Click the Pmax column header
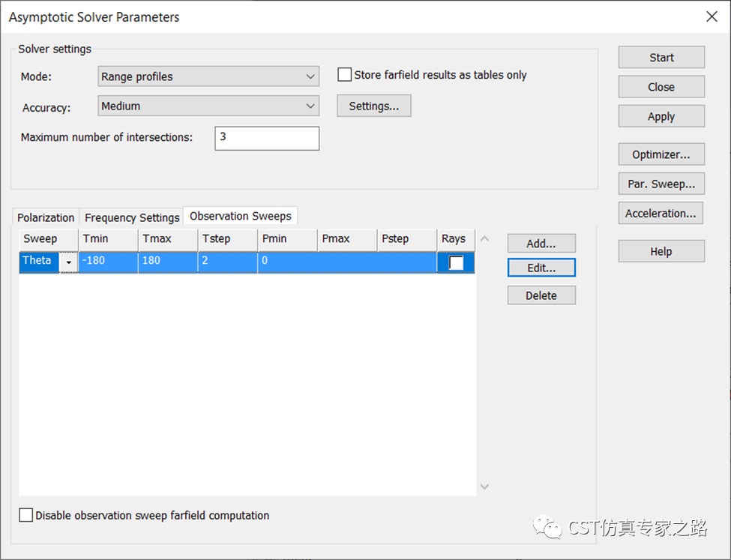This screenshot has width=731, height=560. point(347,240)
